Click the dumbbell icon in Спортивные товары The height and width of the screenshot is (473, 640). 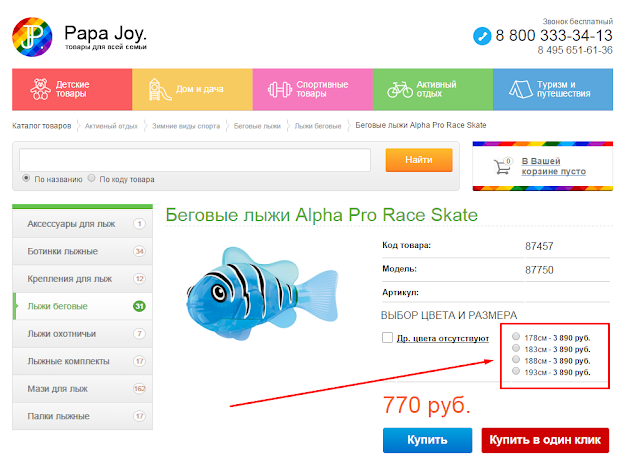click(x=280, y=89)
